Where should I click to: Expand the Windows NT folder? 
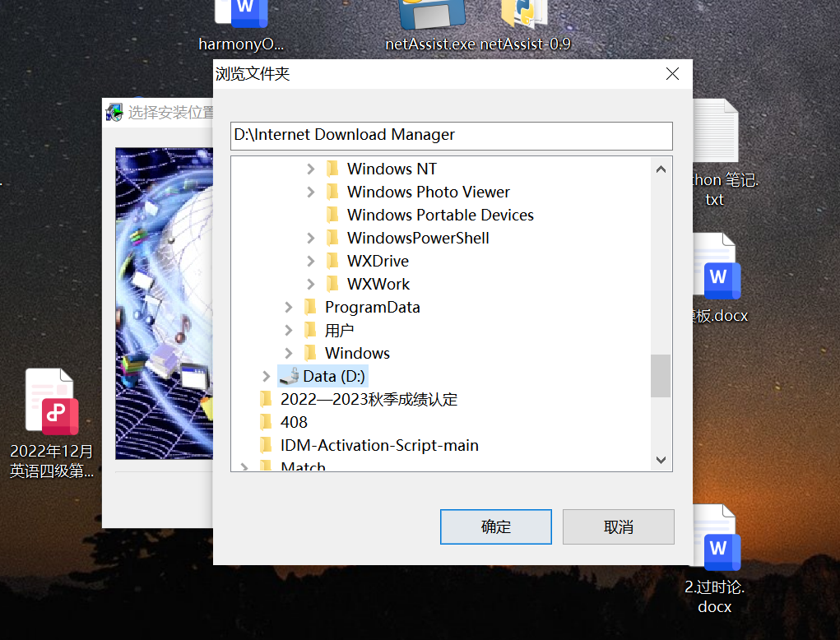311,169
